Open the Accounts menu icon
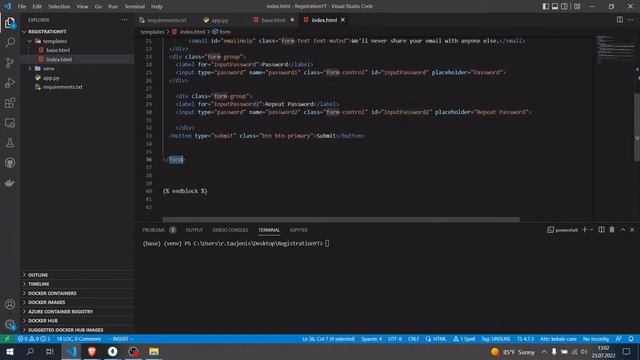 tap(10, 304)
